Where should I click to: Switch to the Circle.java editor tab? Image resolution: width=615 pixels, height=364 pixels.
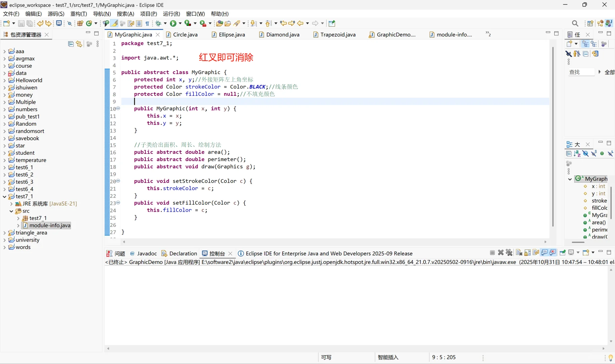click(x=186, y=35)
